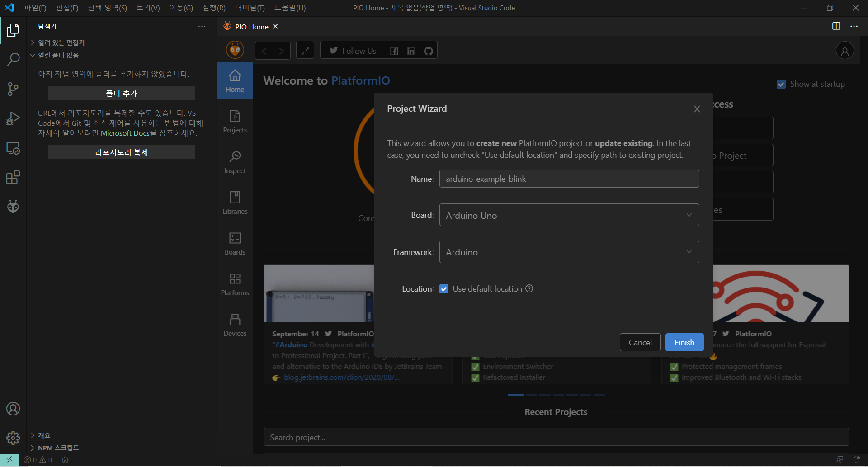Open the Facebook icon link
This screenshot has height=467, width=868.
pyautogui.click(x=393, y=51)
